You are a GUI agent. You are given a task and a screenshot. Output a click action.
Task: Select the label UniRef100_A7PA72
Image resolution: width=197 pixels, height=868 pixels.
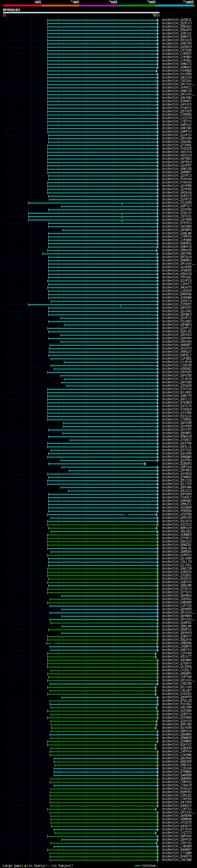click(176, 88)
